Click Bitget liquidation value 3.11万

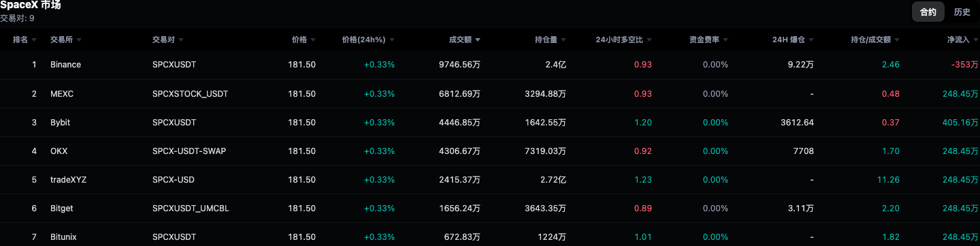coord(800,208)
